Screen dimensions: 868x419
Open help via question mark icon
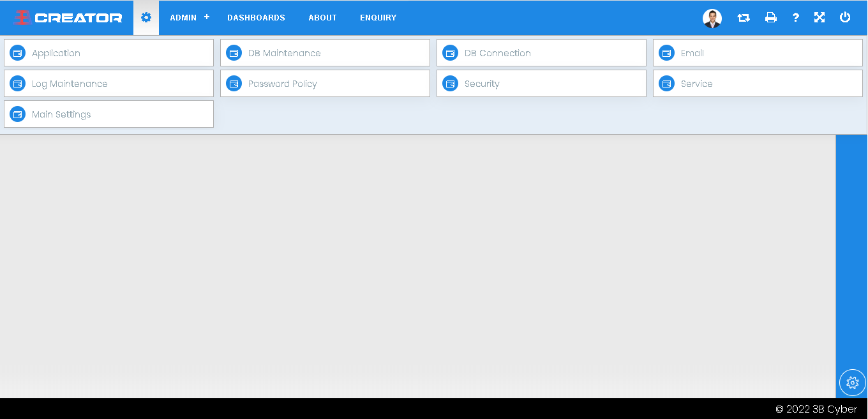pos(795,18)
